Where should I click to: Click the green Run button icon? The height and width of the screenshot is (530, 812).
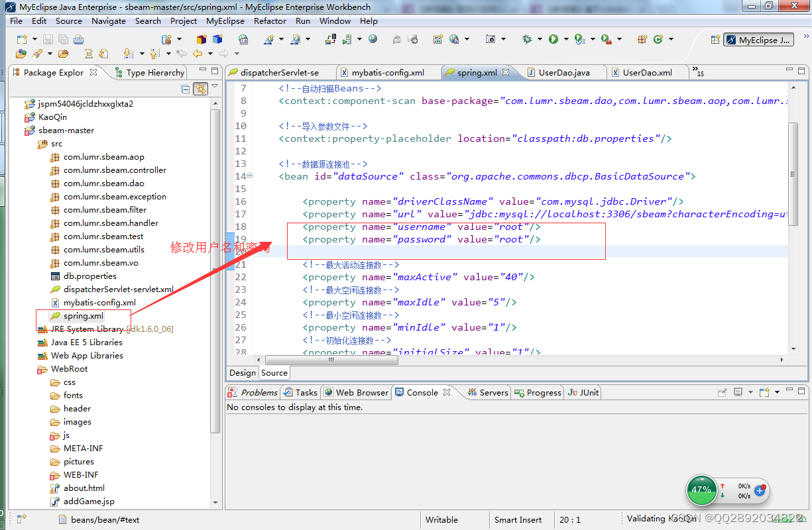[553, 40]
